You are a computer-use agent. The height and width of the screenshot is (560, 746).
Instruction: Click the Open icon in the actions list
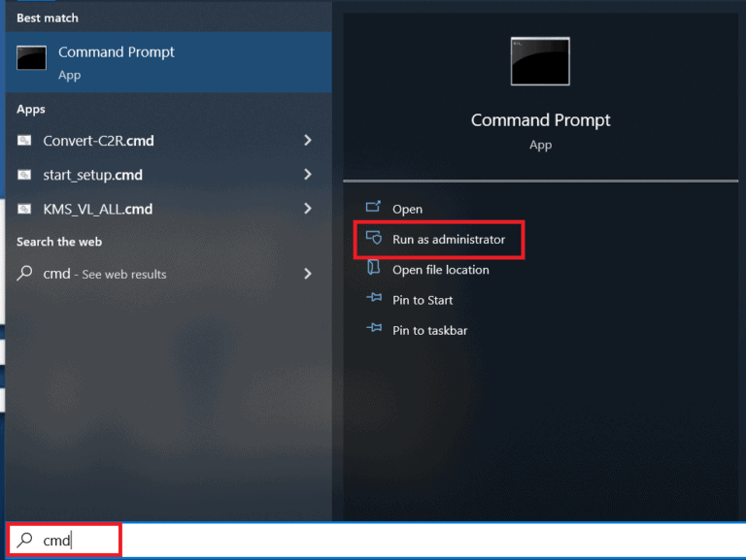(373, 208)
